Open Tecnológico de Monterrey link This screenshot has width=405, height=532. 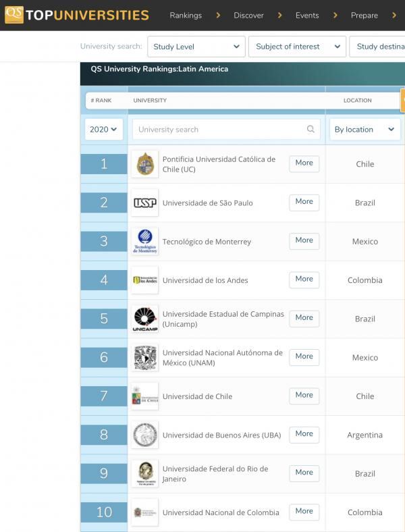pyautogui.click(x=207, y=242)
